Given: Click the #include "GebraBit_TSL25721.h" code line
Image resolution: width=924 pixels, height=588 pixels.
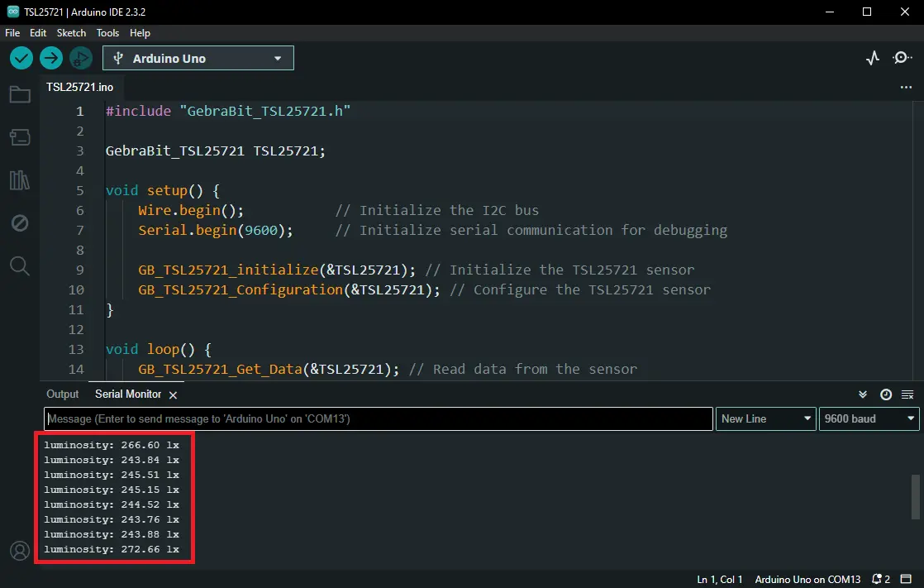Looking at the screenshot, I should click(228, 111).
